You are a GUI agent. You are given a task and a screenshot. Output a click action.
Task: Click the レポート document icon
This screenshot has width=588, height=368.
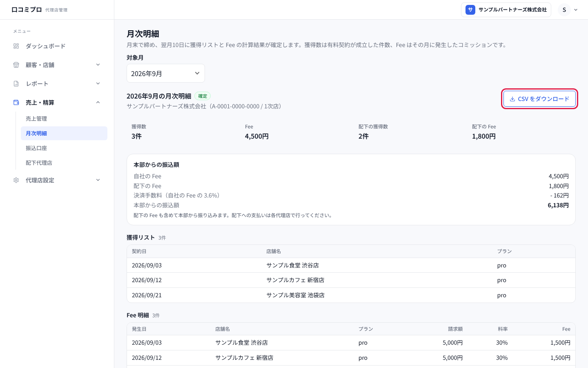[16, 84]
